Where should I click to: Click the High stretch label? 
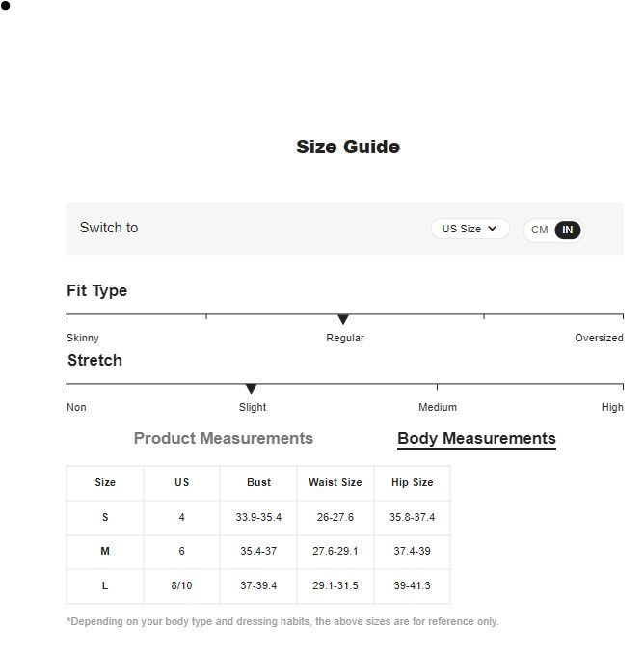(612, 407)
